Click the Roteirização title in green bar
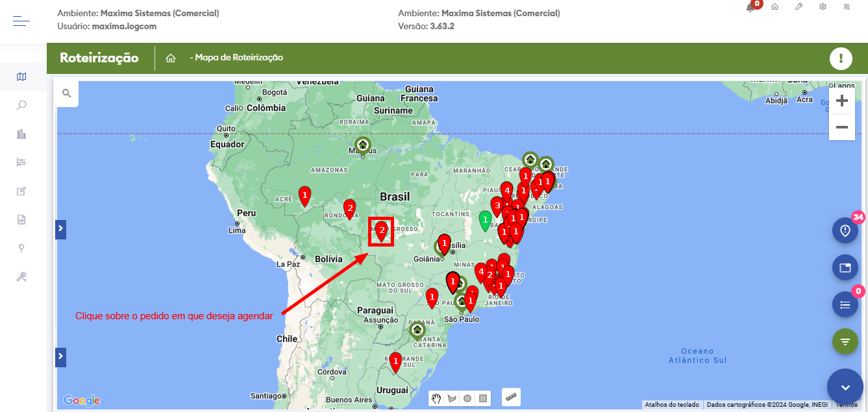868x412 pixels. coord(99,58)
